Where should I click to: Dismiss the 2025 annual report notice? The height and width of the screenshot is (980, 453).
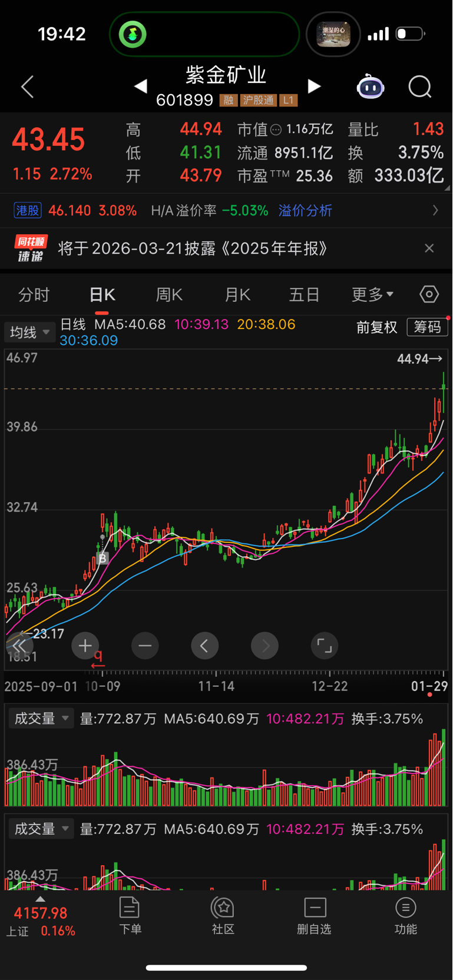(429, 248)
